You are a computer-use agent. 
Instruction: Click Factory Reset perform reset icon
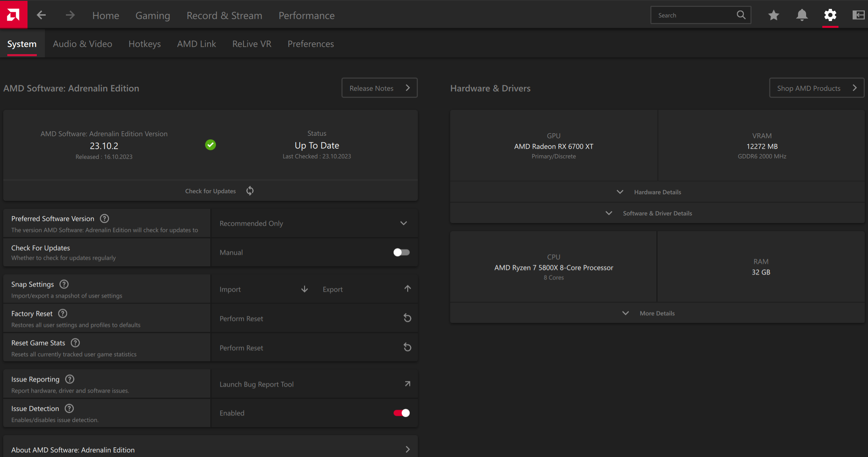(x=407, y=318)
